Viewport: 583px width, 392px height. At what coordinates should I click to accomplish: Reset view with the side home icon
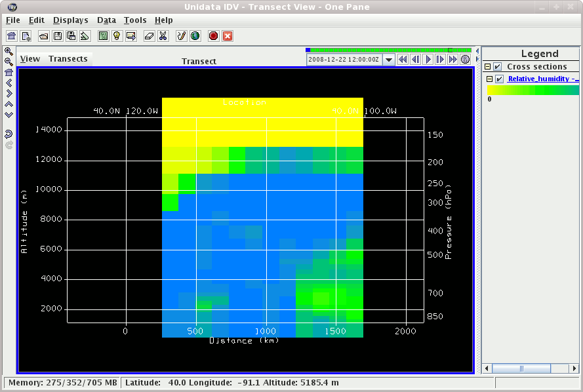[9, 72]
